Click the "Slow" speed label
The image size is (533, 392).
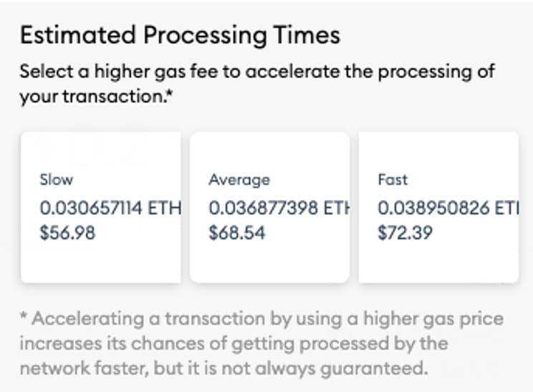56,180
